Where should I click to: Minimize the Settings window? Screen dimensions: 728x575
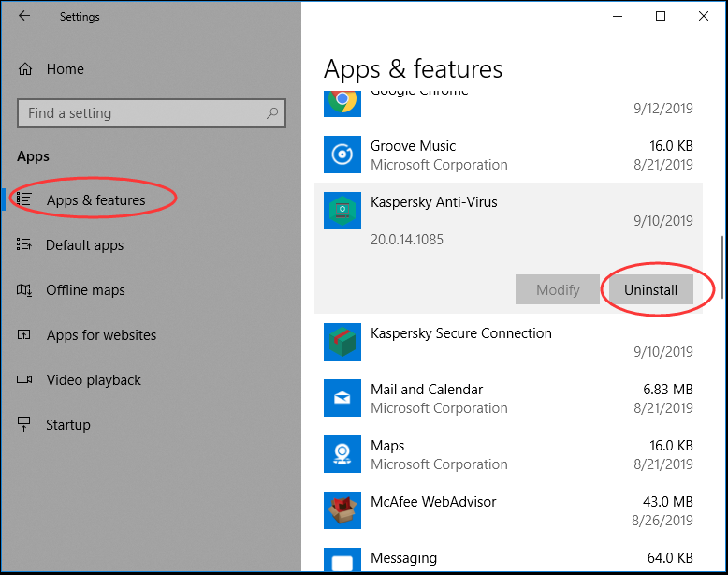(618, 16)
